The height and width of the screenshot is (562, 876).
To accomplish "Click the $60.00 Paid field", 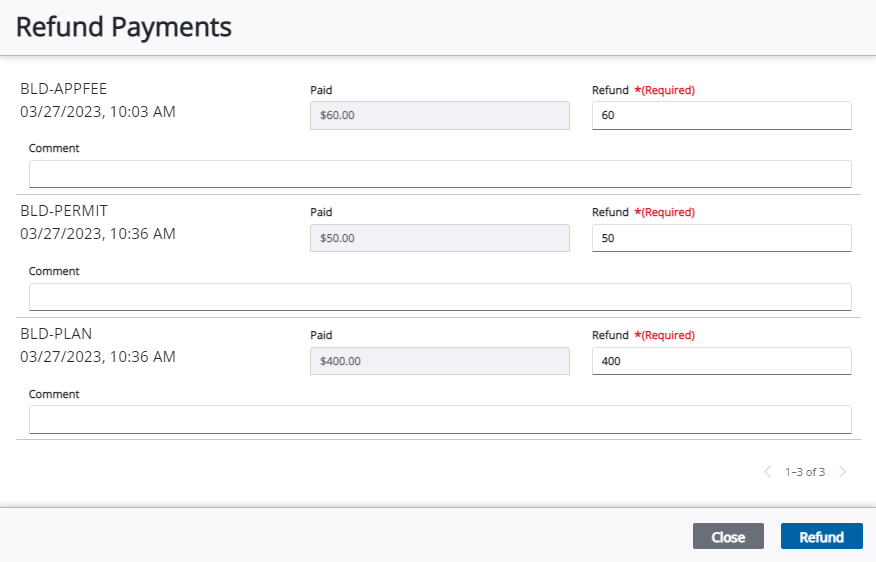I will pyautogui.click(x=439, y=116).
